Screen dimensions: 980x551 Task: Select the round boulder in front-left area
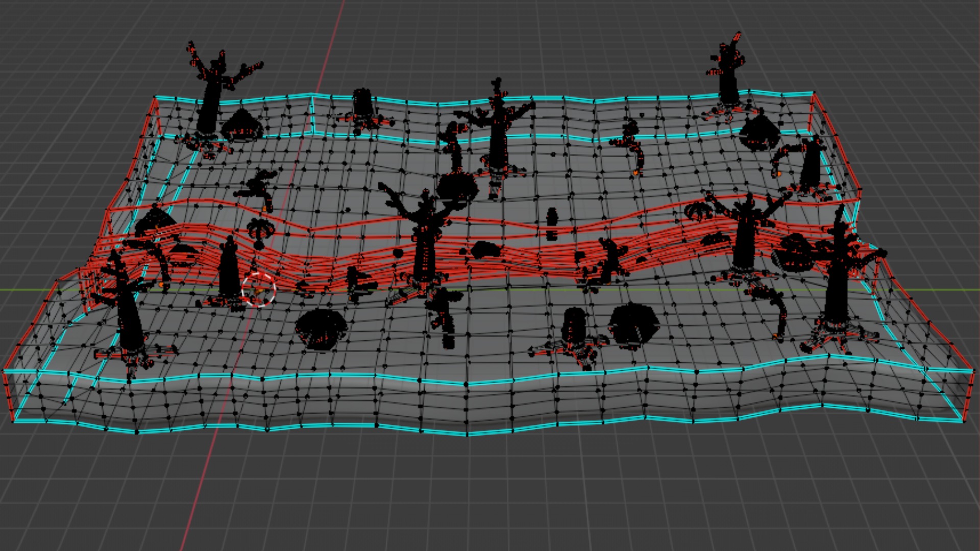321,329
